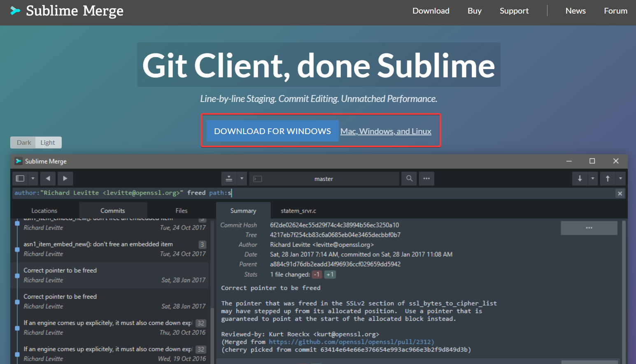The width and height of the screenshot is (636, 364).
Task: Open the statem_srvr.c tab
Action: (x=298, y=211)
